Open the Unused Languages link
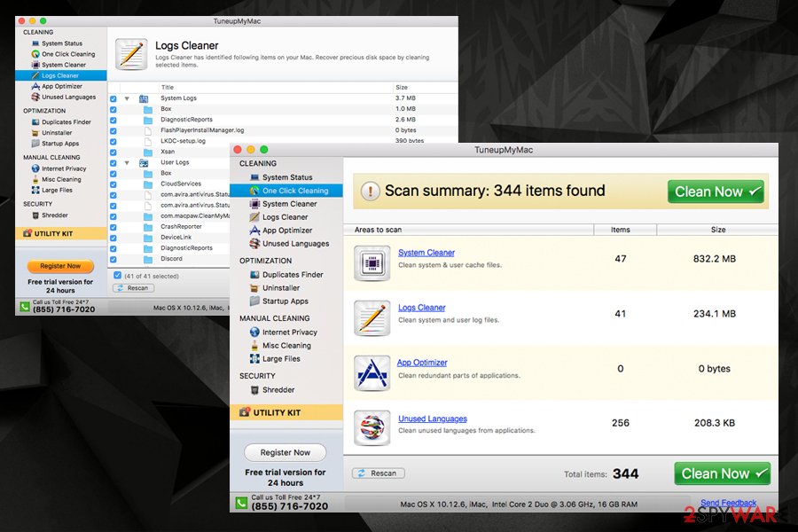 click(x=433, y=419)
